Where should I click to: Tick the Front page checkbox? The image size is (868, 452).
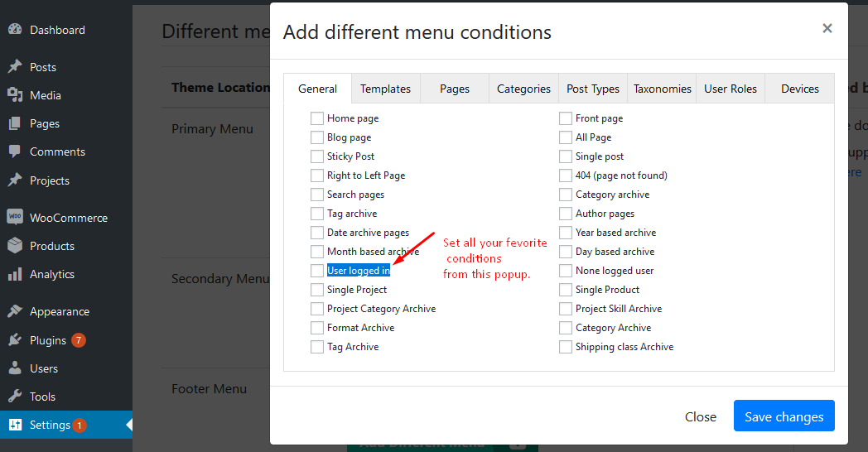565,118
